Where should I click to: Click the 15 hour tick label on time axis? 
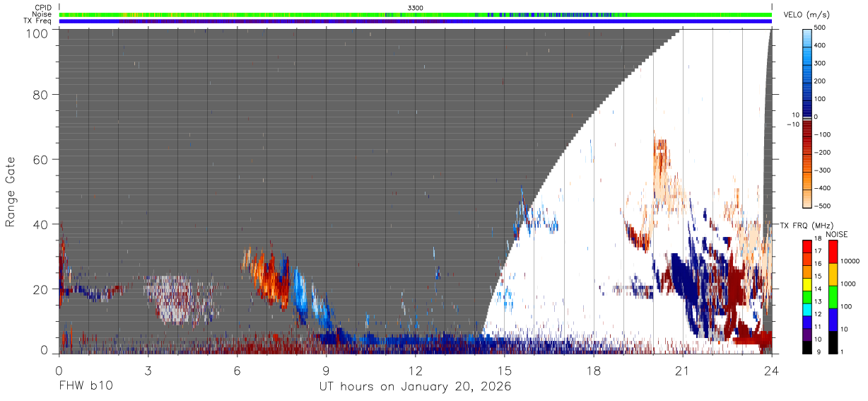[504, 371]
